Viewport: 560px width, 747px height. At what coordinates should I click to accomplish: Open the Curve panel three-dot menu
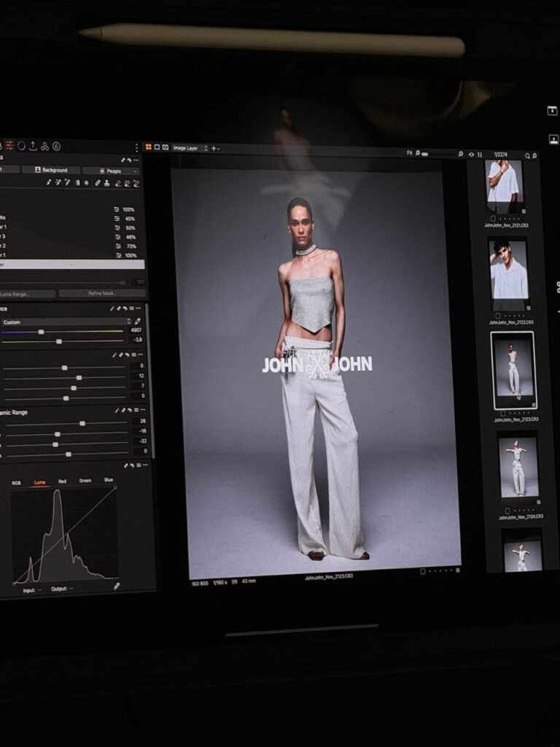point(145,465)
